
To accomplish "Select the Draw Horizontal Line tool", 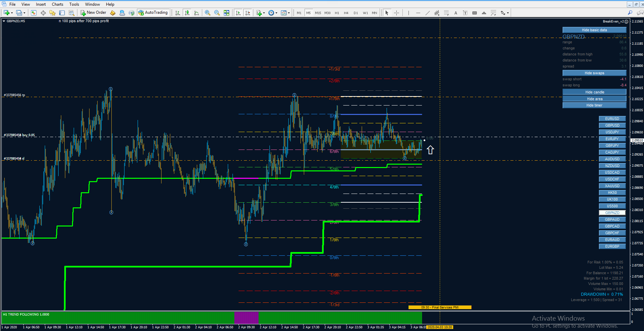I will pos(418,13).
